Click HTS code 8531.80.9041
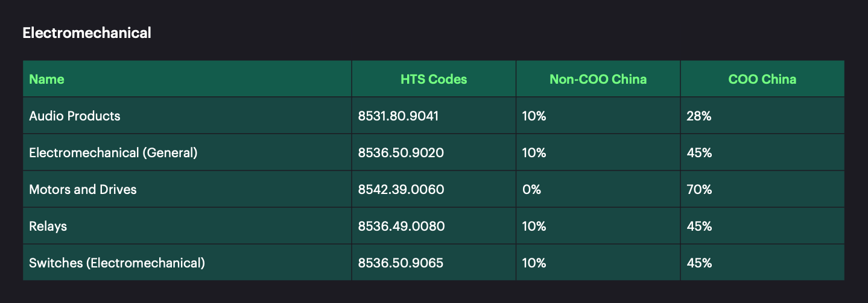 coord(398,116)
